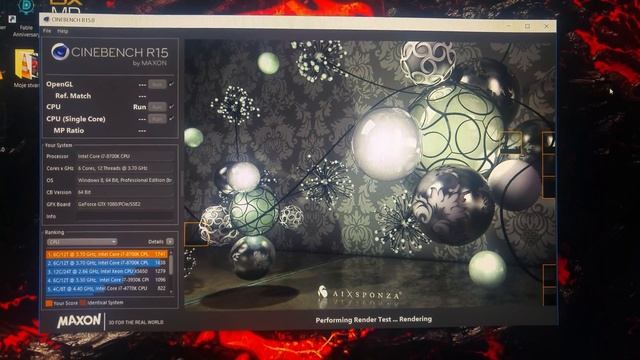
Task: Select ranking row 2 i7-8700K
Action: 107,263
